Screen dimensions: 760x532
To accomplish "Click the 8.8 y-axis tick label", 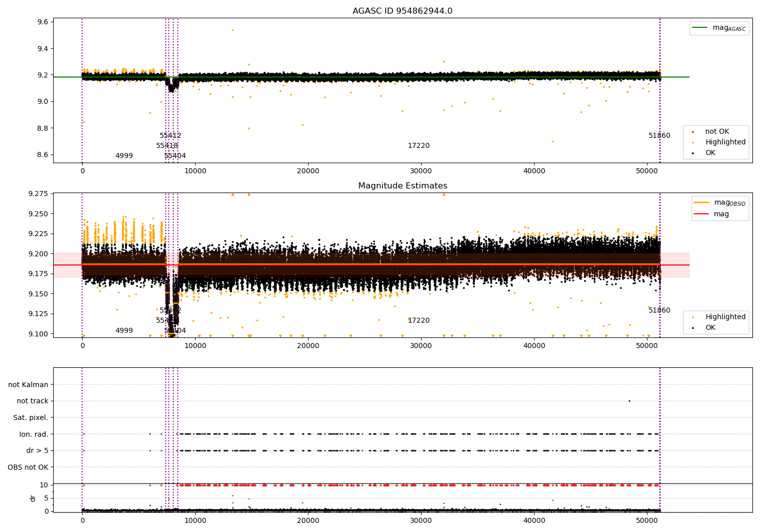I will (x=43, y=128).
